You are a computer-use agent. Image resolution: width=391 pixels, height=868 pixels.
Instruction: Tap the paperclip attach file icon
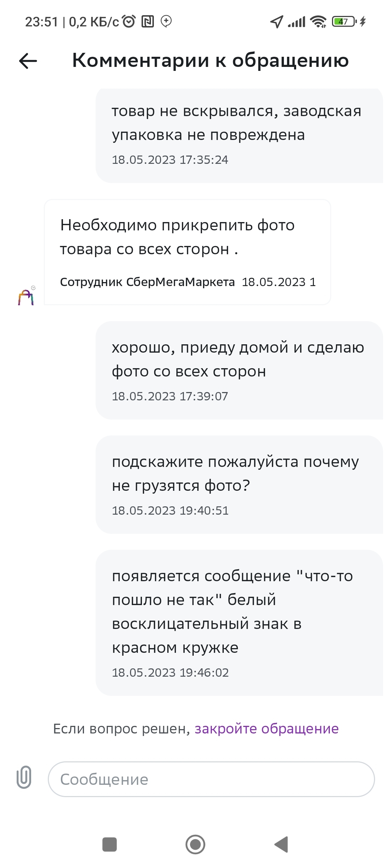tap(24, 777)
